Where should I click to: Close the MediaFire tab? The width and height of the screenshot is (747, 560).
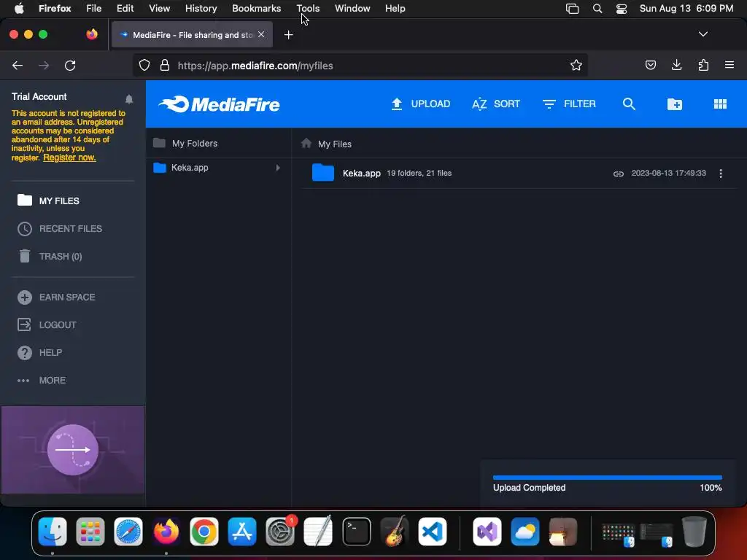click(x=261, y=34)
